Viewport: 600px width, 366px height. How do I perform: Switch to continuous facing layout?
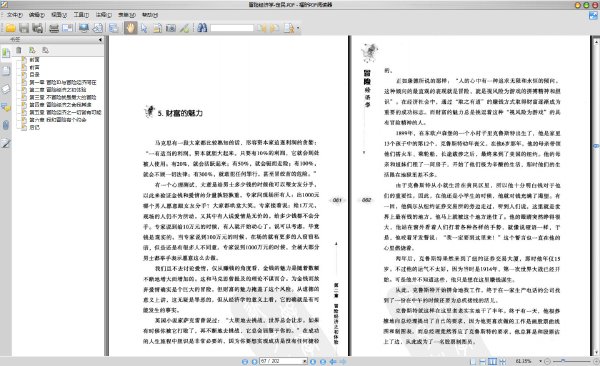(x=502, y=361)
